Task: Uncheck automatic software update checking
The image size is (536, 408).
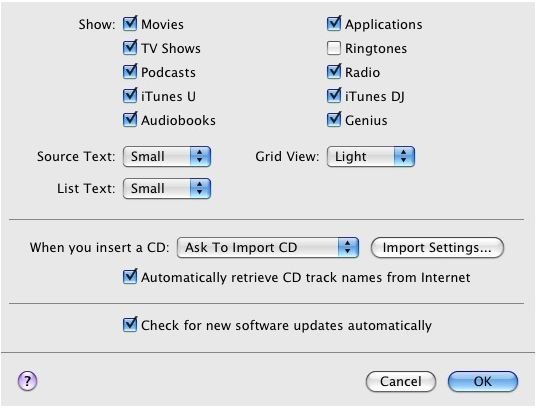Action: click(130, 325)
